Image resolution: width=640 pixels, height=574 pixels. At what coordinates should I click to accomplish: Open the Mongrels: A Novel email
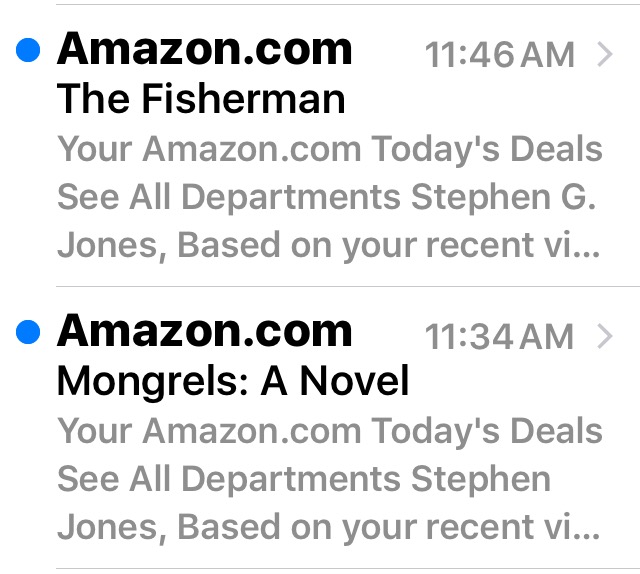233,381
